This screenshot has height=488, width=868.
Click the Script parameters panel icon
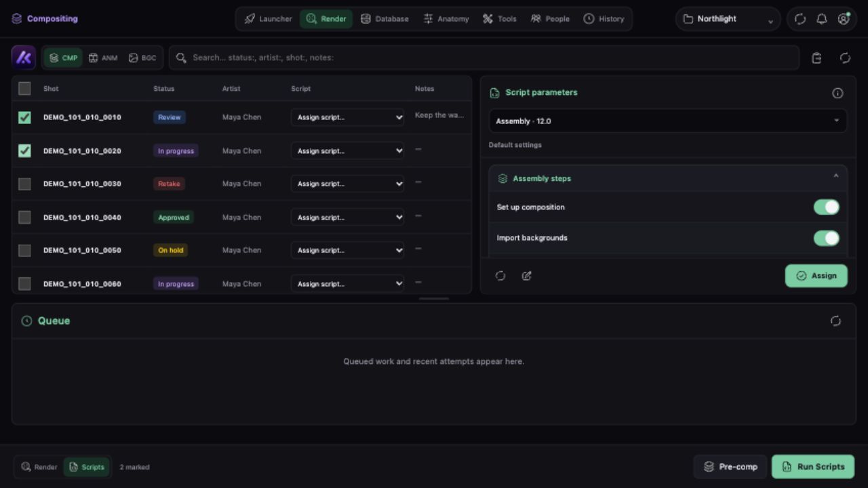[x=495, y=93]
